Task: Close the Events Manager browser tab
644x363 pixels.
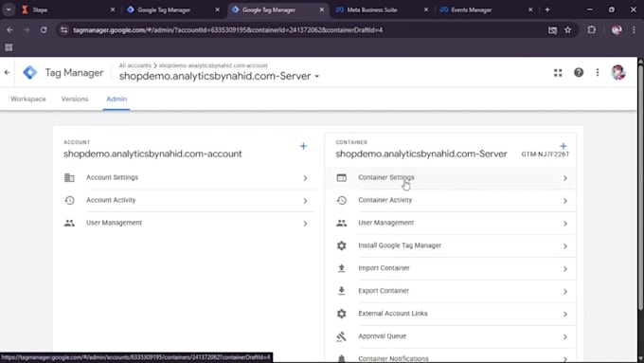Action: [x=530, y=9]
